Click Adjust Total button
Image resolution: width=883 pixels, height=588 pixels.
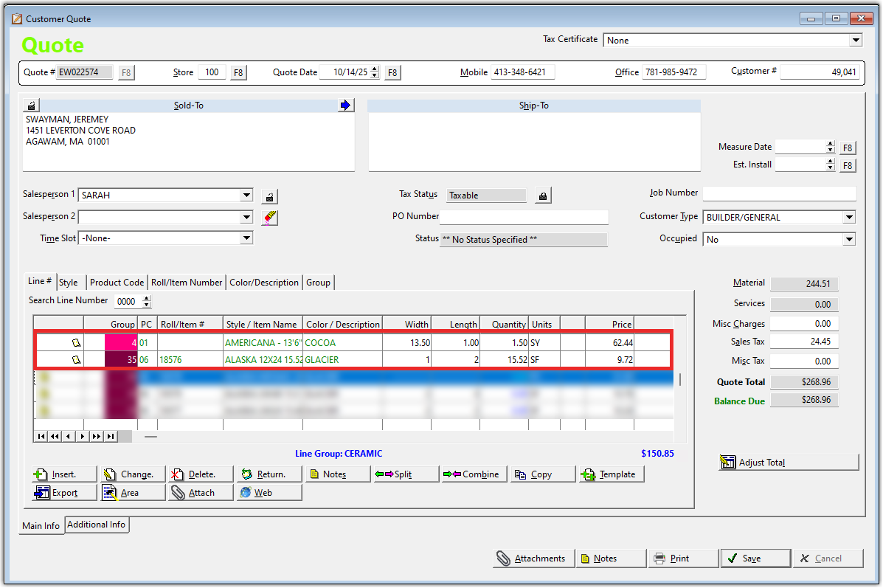[789, 463]
